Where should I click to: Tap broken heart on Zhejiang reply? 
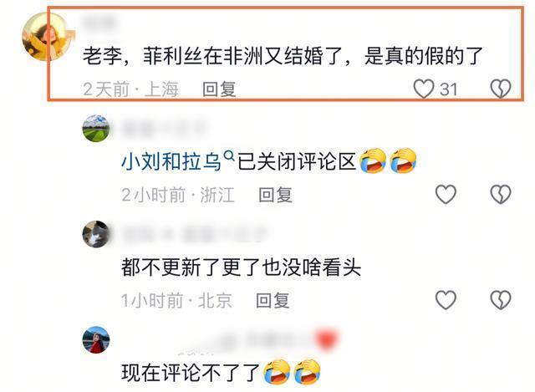(501, 195)
